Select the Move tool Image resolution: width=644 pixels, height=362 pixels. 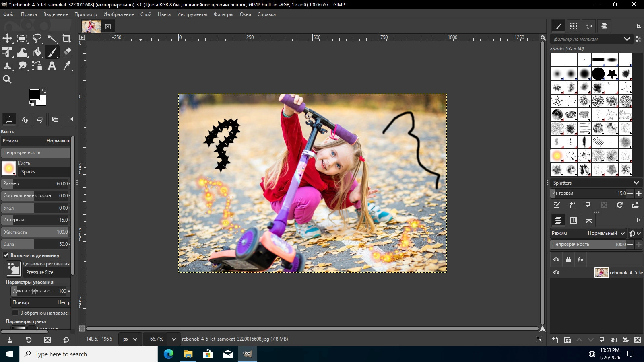tap(7, 39)
